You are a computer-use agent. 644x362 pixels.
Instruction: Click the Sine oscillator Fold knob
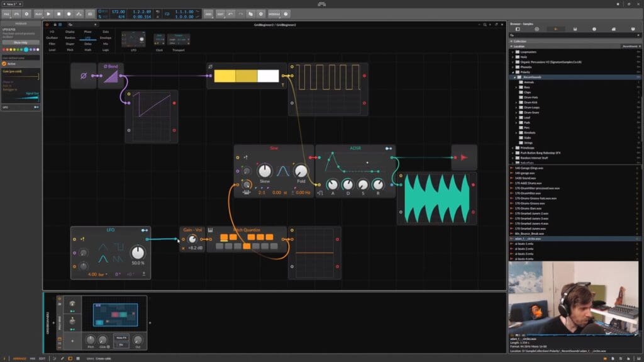pos(301,171)
